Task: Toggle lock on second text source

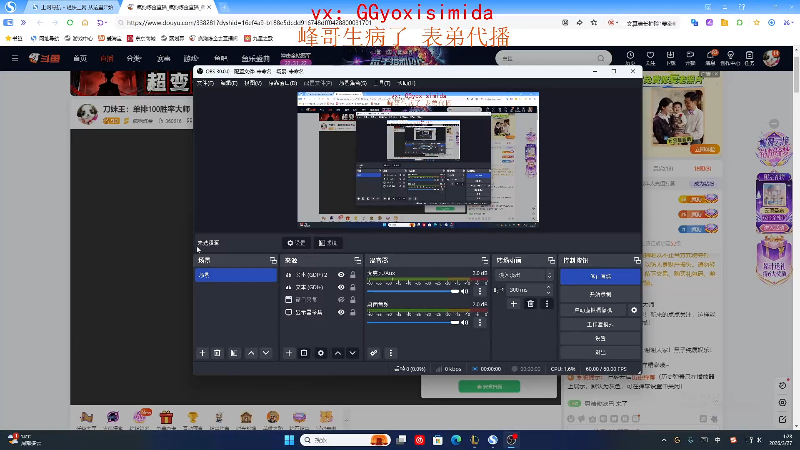Action: pyautogui.click(x=353, y=287)
